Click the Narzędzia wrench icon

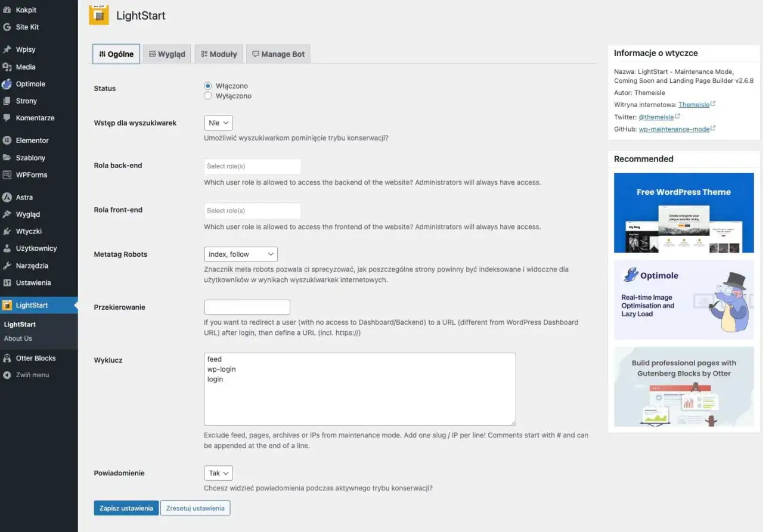coord(7,266)
